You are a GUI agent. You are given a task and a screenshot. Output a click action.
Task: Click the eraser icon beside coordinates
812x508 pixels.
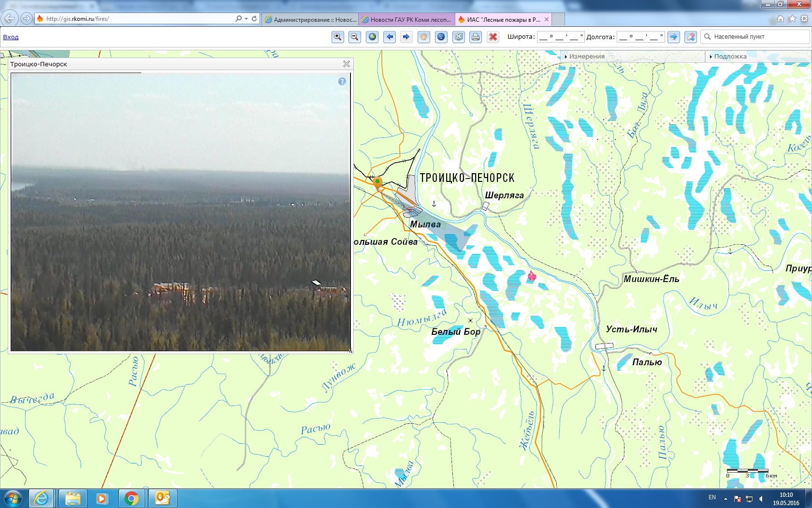click(691, 37)
